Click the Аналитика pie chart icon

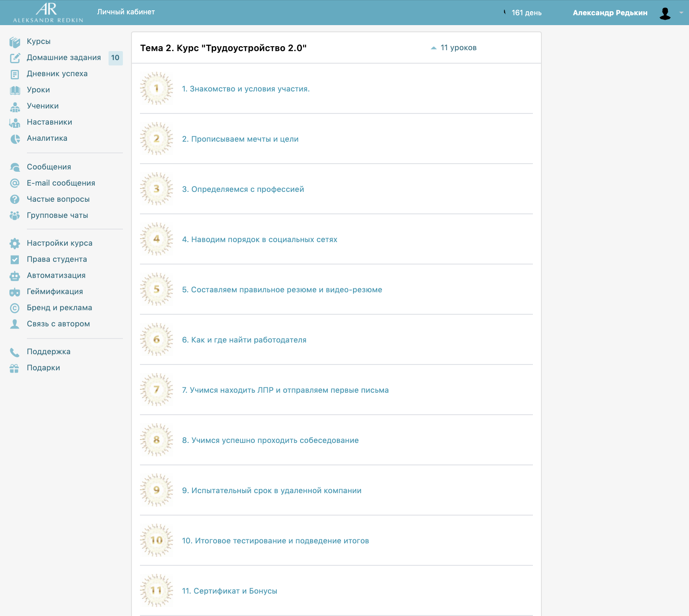[x=15, y=139]
